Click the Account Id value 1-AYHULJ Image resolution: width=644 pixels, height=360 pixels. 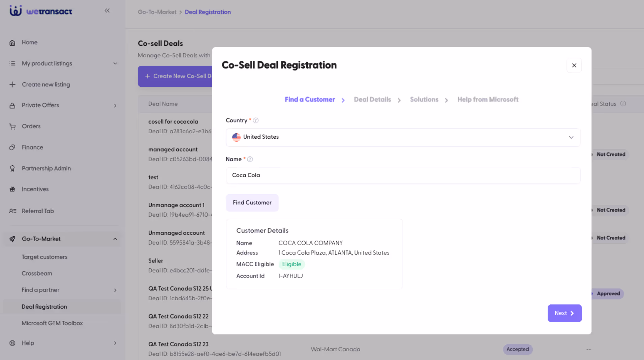[290, 276]
